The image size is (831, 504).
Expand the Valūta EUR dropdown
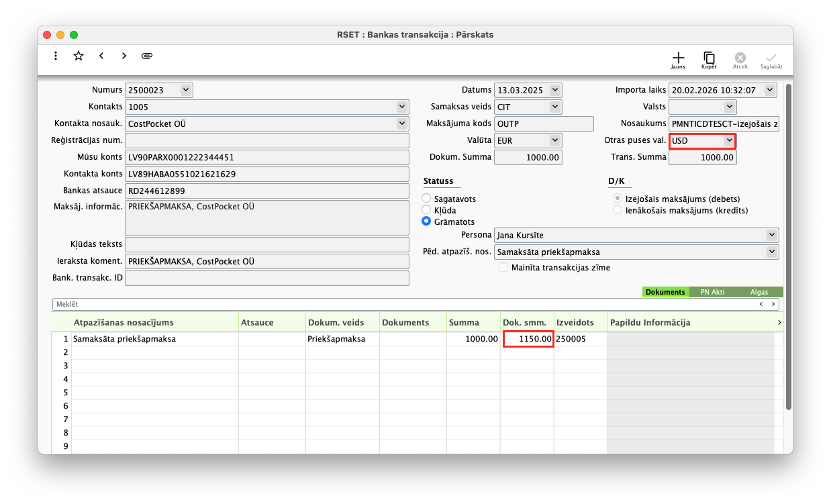(554, 140)
